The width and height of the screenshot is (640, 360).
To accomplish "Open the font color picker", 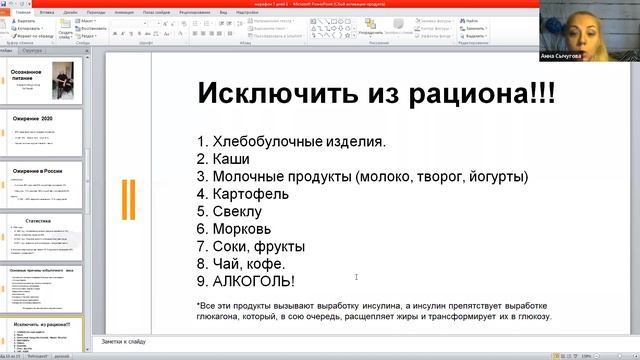I will [x=180, y=33].
